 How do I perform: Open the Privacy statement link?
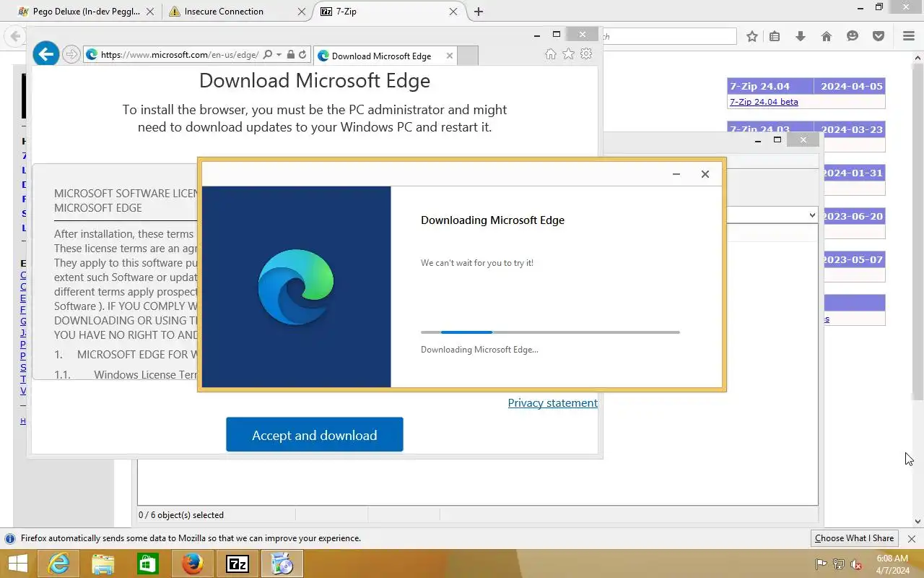coord(552,403)
